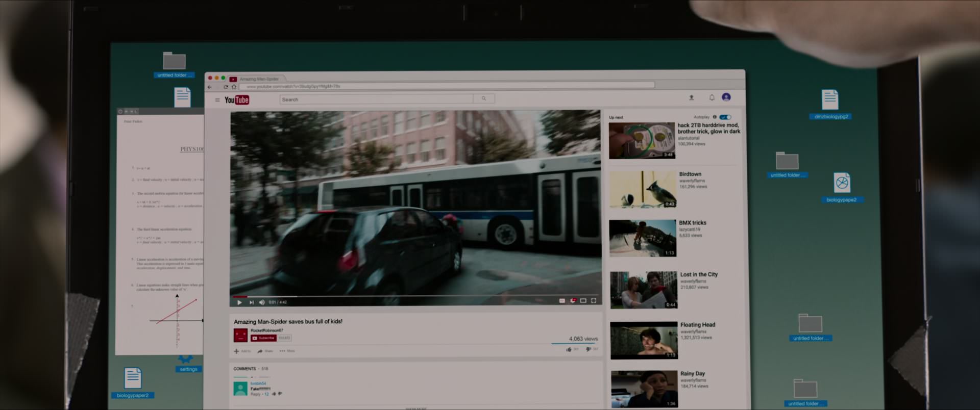
Task: Like the video with thumbs up
Action: point(569,349)
